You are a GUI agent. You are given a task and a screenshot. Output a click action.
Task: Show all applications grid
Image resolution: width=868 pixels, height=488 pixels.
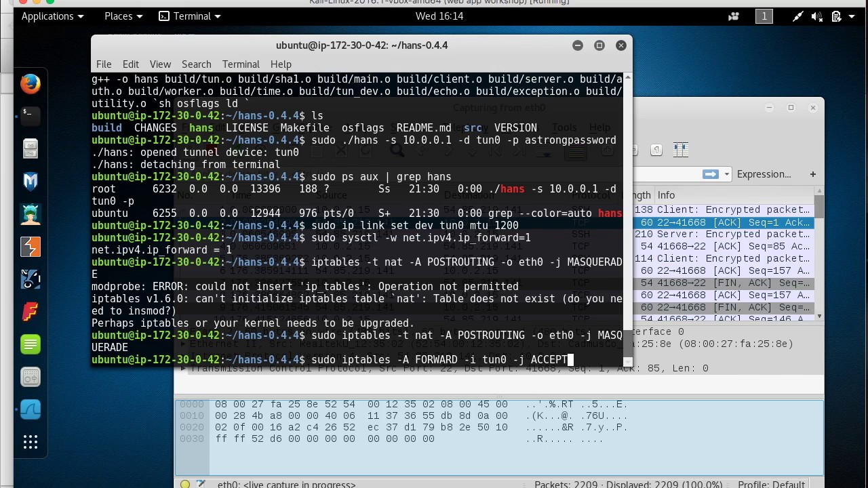30,443
